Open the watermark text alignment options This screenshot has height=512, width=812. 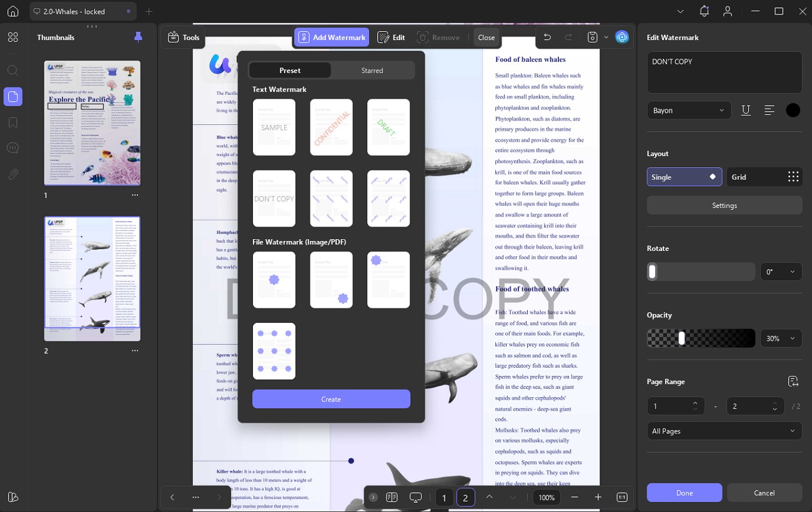coord(770,110)
